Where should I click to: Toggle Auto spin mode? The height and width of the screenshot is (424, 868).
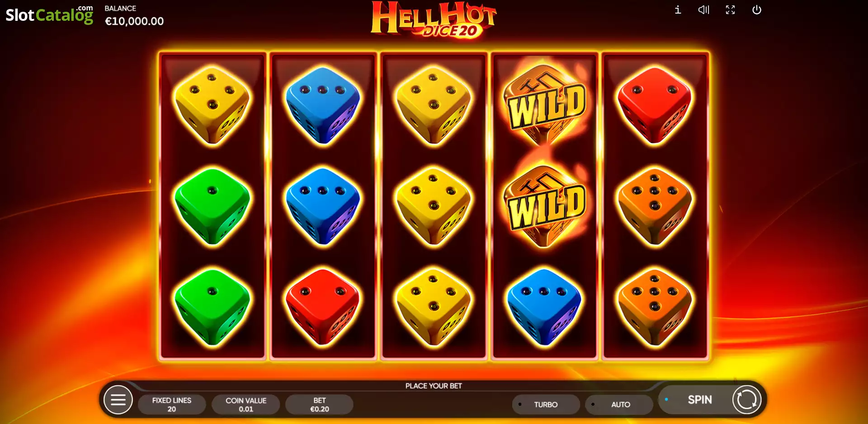[619, 404]
